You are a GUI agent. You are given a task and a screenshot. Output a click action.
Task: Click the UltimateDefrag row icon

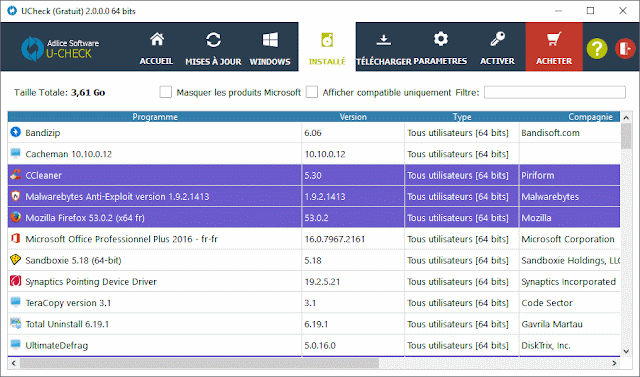pyautogui.click(x=16, y=345)
